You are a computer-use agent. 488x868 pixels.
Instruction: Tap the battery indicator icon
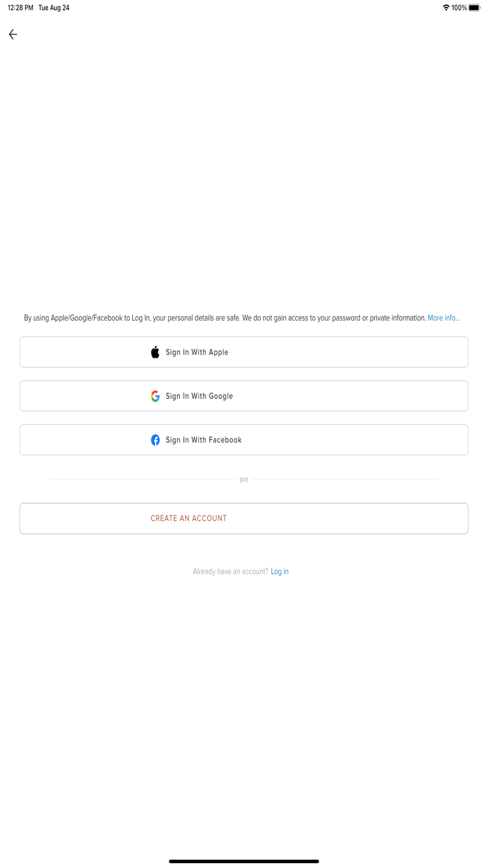tap(474, 8)
